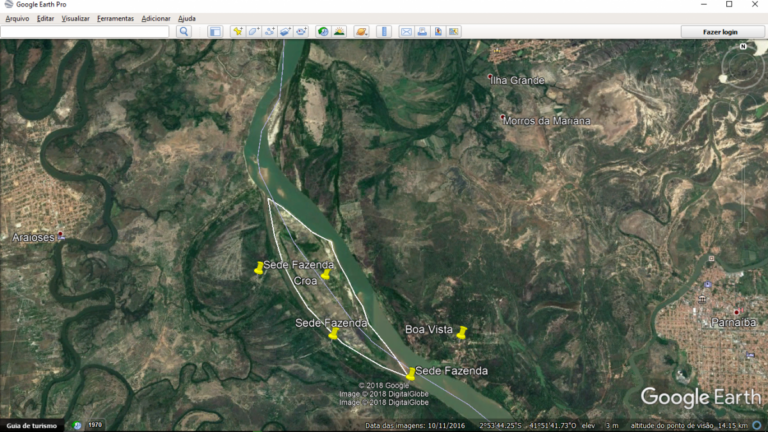Click the Ilha Grande red town marker
Image resolution: width=768 pixels, height=432 pixels.
coord(490,77)
